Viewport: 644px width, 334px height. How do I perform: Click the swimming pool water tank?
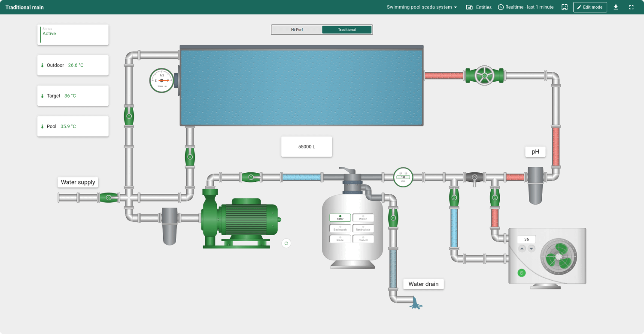[301, 86]
